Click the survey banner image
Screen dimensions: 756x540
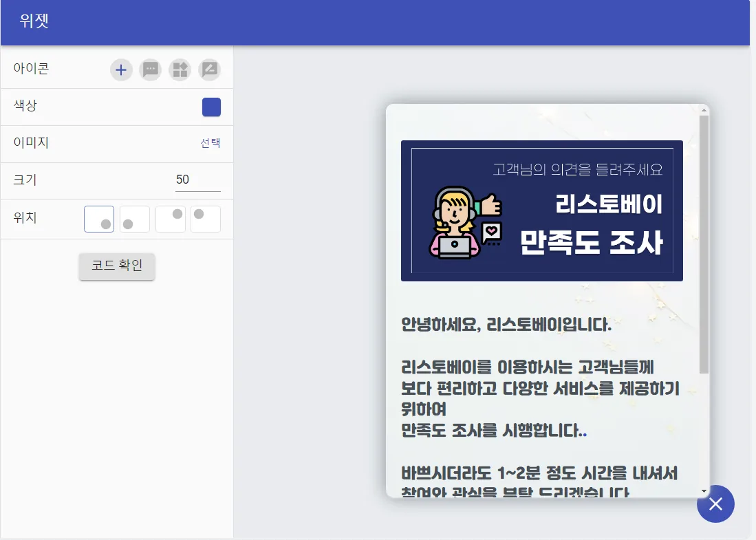click(542, 210)
